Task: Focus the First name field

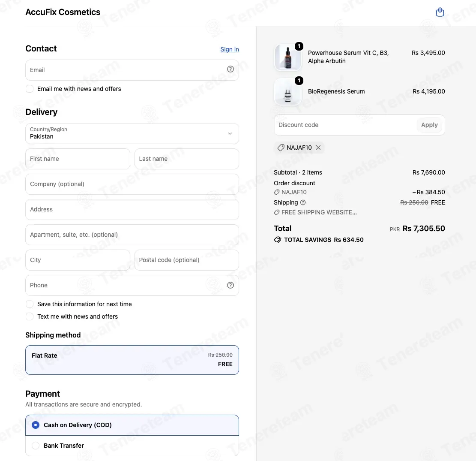Action: pos(78,159)
